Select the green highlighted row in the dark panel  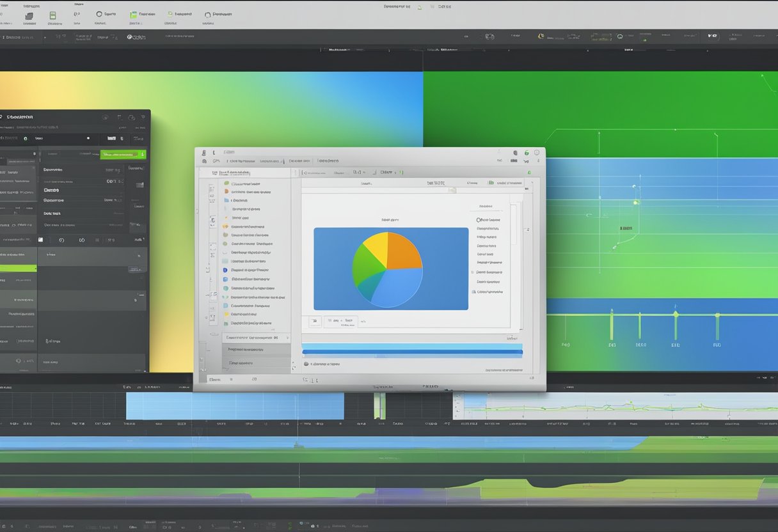(18, 268)
